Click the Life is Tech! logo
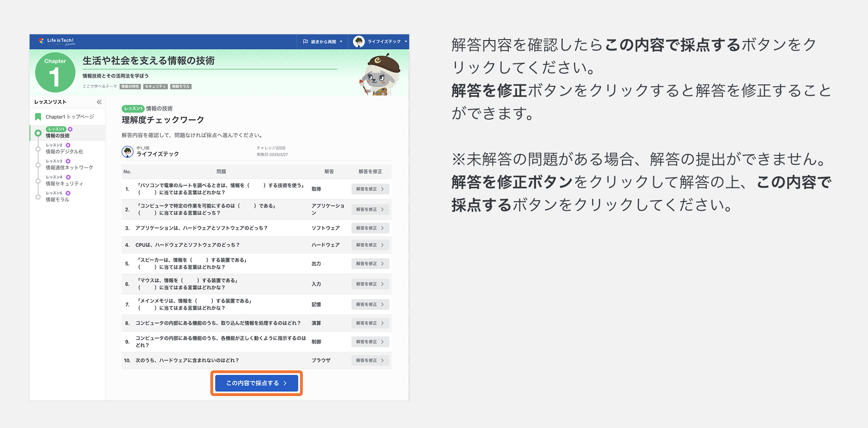 click(57, 41)
